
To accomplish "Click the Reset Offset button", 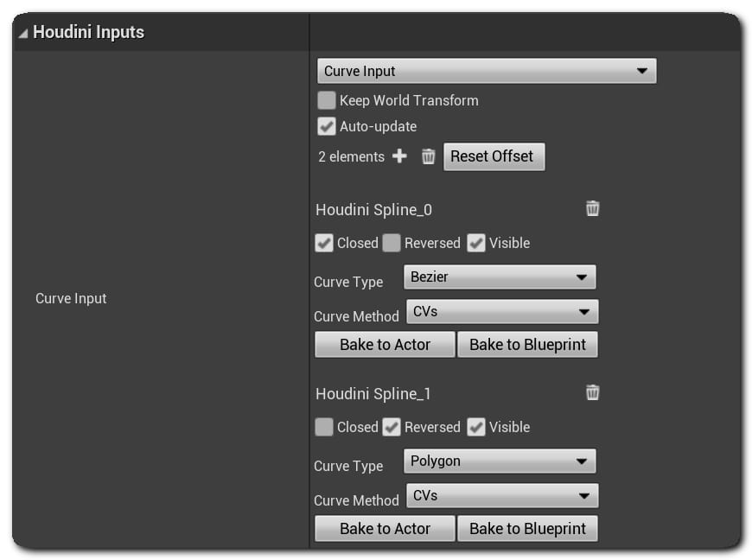I will (x=494, y=156).
